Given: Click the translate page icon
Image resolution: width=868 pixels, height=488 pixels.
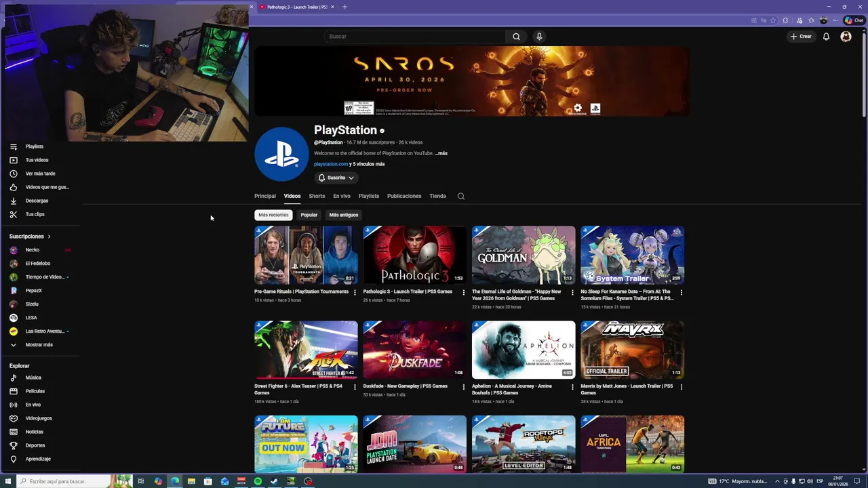Looking at the screenshot, I should tap(763, 20).
